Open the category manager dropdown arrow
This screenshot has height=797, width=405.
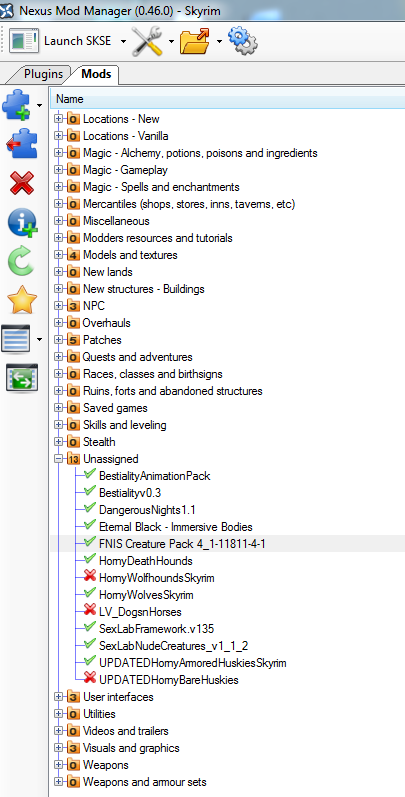click(40, 339)
